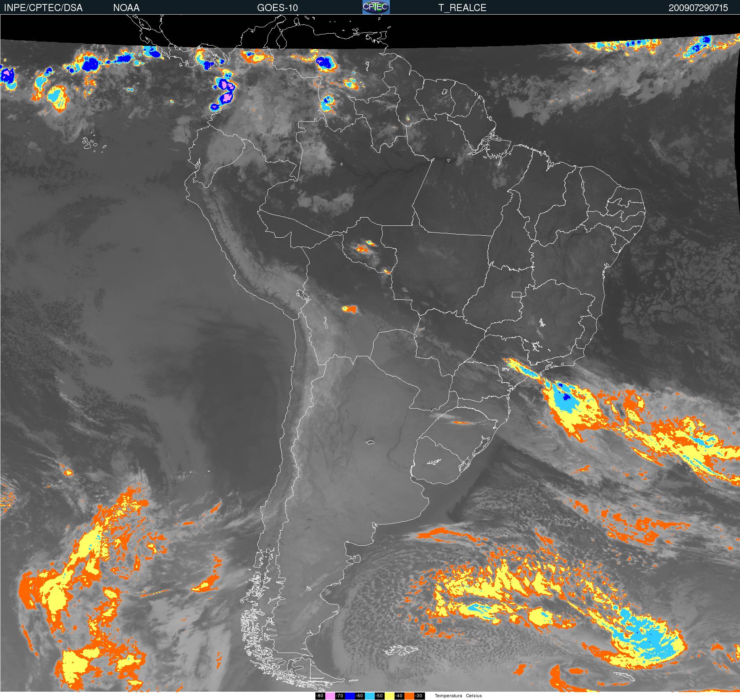The width and height of the screenshot is (740, 700).
Task: Pick the pink swatch in temperature legend
Action: pyautogui.click(x=330, y=696)
